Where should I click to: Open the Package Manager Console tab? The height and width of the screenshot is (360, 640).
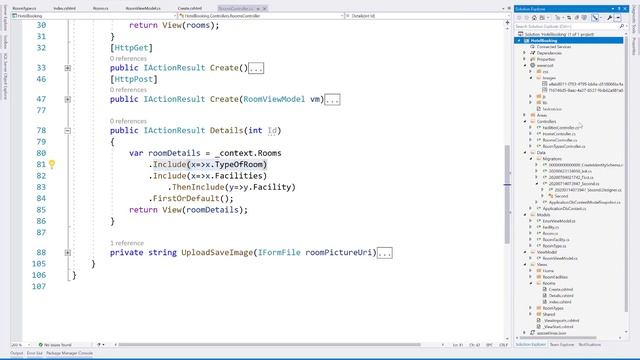point(69,353)
